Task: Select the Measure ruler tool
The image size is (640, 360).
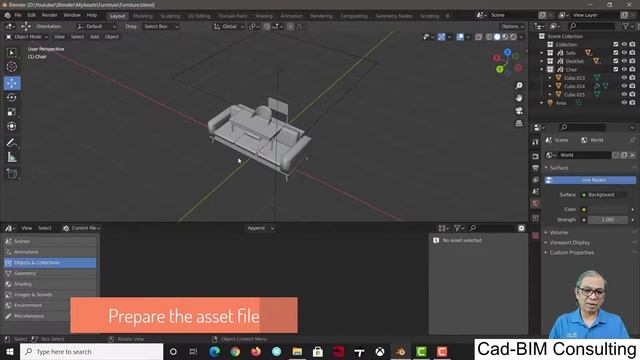Action: [12, 158]
